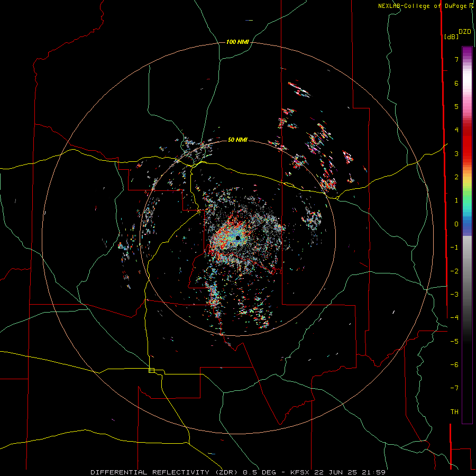Click the 3 dB tick on the color scale
The width and height of the screenshot is (476, 476).
tap(456, 153)
